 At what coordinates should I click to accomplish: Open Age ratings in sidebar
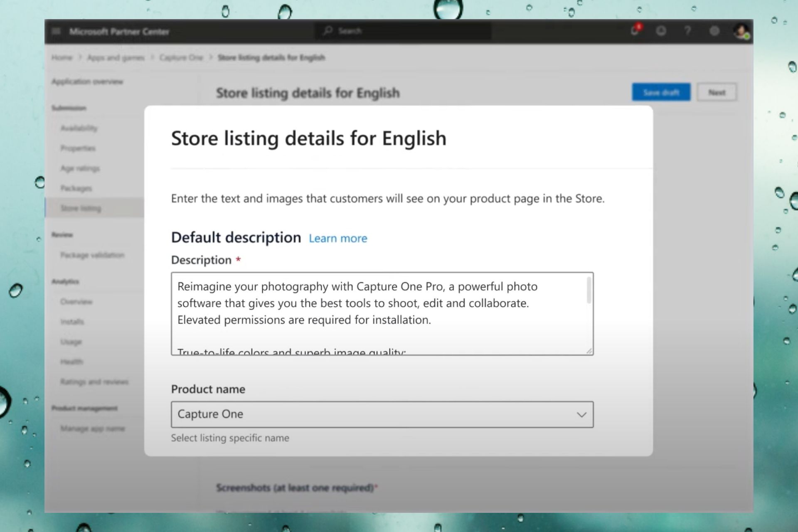coord(80,168)
